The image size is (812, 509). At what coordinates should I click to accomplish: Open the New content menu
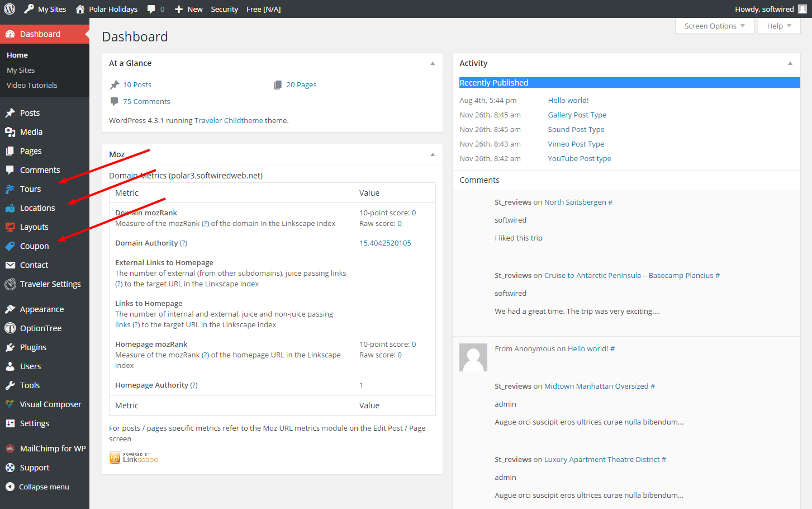[188, 9]
